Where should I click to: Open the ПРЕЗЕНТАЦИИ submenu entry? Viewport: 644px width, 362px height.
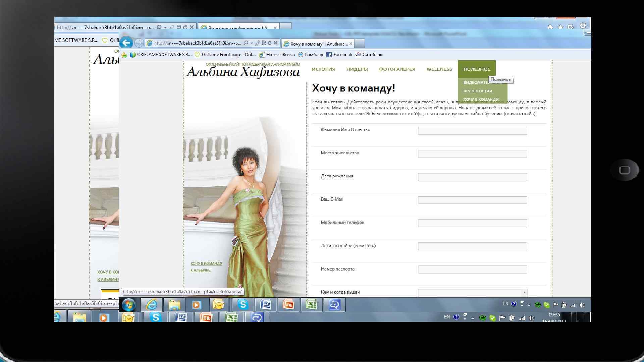(478, 91)
